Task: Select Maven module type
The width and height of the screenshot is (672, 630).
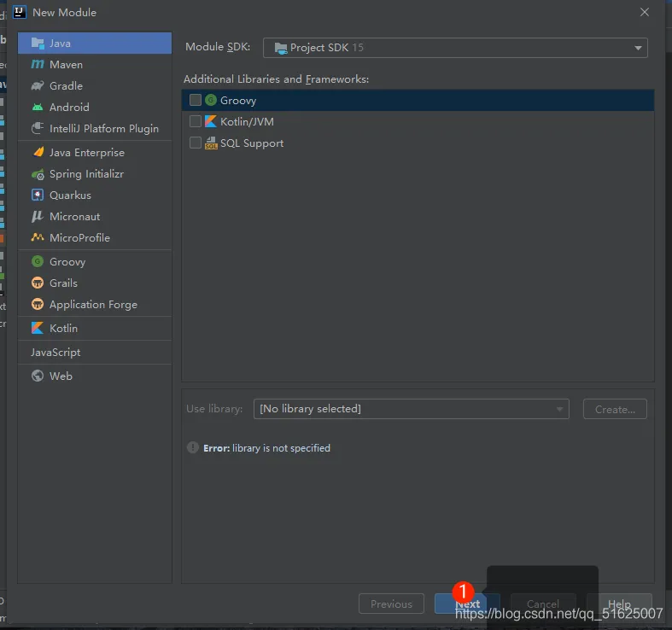Action: (x=95, y=64)
